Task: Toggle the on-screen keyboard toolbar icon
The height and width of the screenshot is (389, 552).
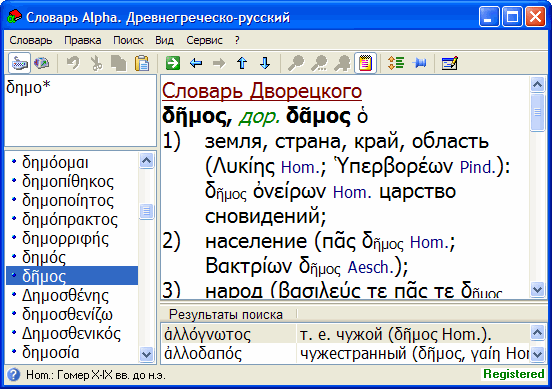Action: (19, 63)
